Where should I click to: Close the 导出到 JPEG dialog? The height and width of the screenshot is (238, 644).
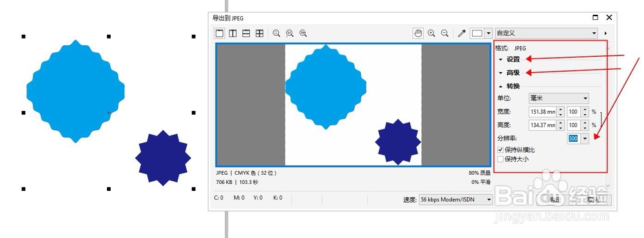pyautogui.click(x=609, y=17)
